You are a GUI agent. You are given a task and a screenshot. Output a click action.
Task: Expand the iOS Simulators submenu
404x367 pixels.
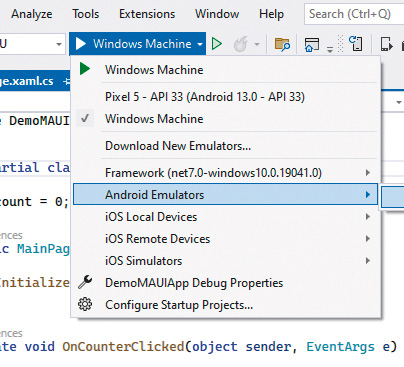(x=226, y=261)
